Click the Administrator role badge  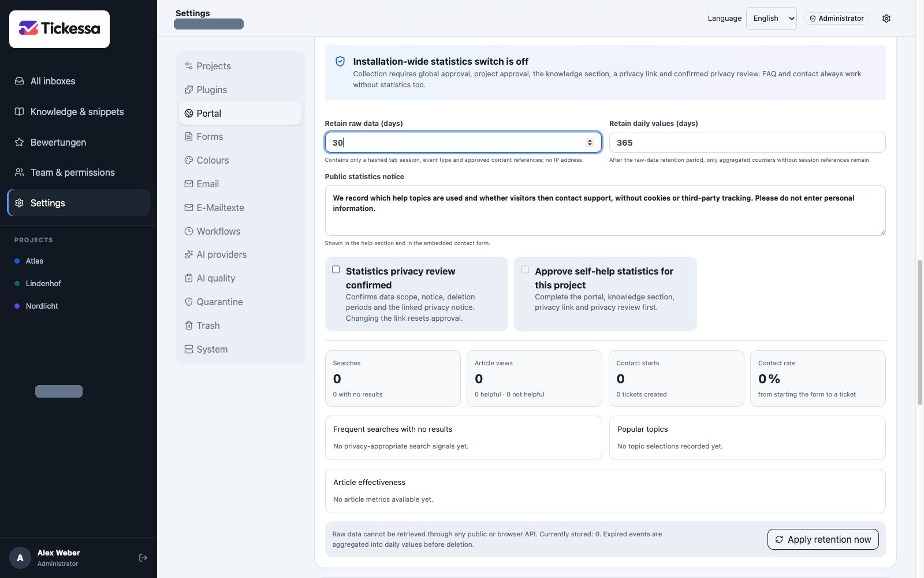(836, 18)
